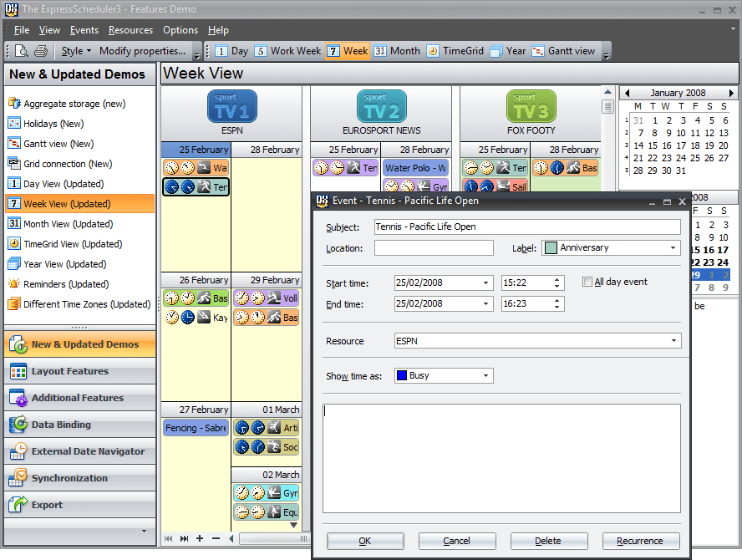The image size is (742, 560).
Task: Click the Print Preview toolbar icon
Action: (x=22, y=51)
